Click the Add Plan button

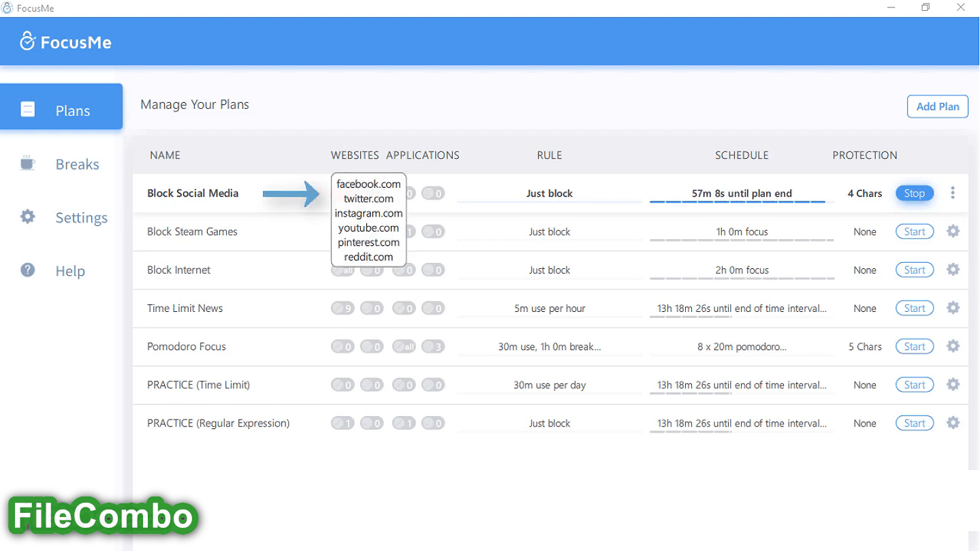click(x=937, y=106)
